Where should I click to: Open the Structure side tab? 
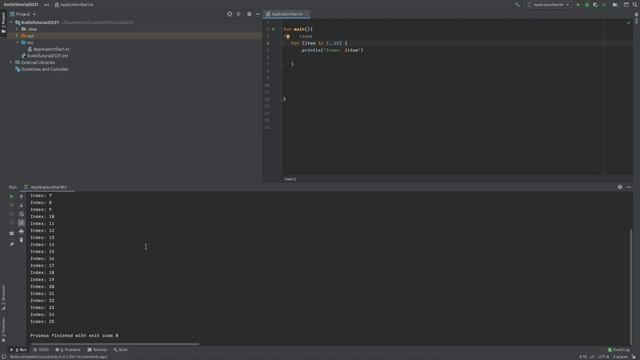4,298
